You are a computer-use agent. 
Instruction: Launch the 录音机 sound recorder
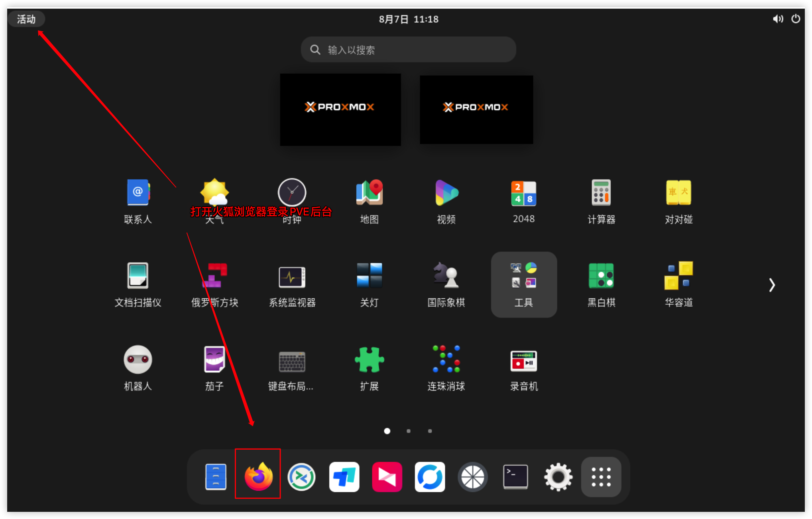[x=524, y=368]
